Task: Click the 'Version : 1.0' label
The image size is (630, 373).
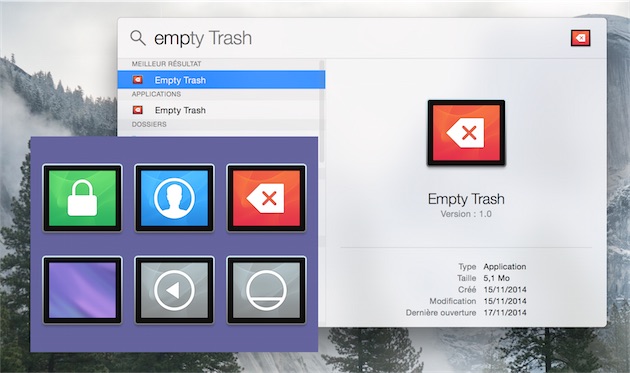Action: click(x=466, y=214)
